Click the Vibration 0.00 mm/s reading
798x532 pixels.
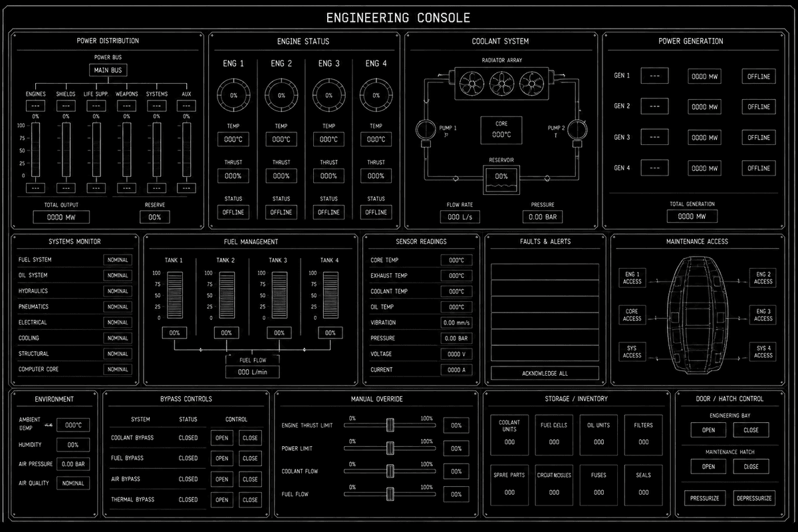click(x=456, y=323)
